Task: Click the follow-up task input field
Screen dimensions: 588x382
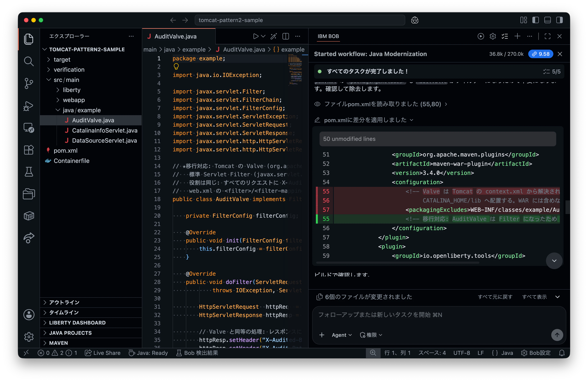Action: pos(439,315)
